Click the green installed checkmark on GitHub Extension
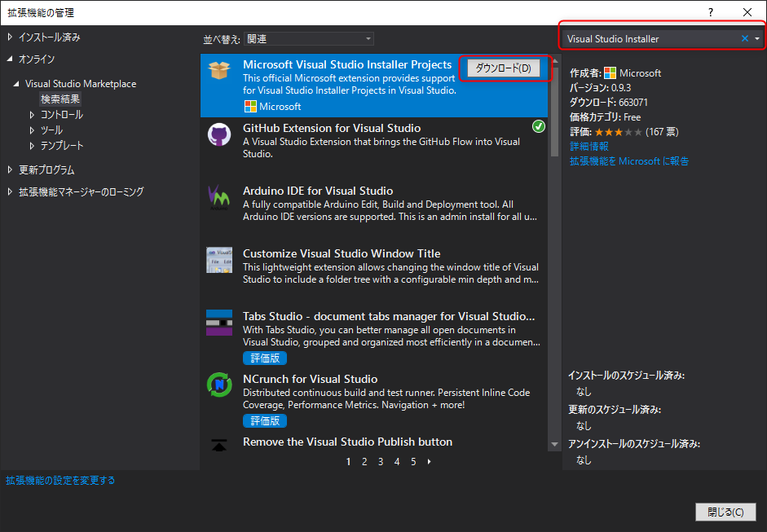 539,126
